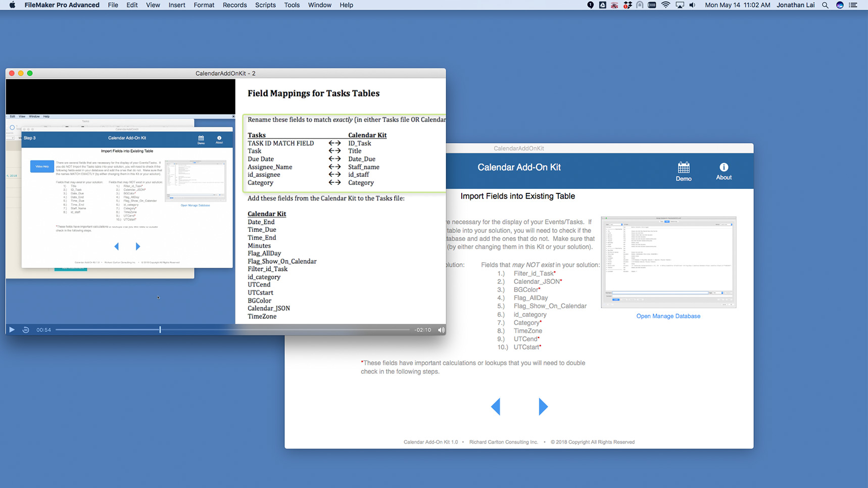Open the Window menu

(320, 5)
